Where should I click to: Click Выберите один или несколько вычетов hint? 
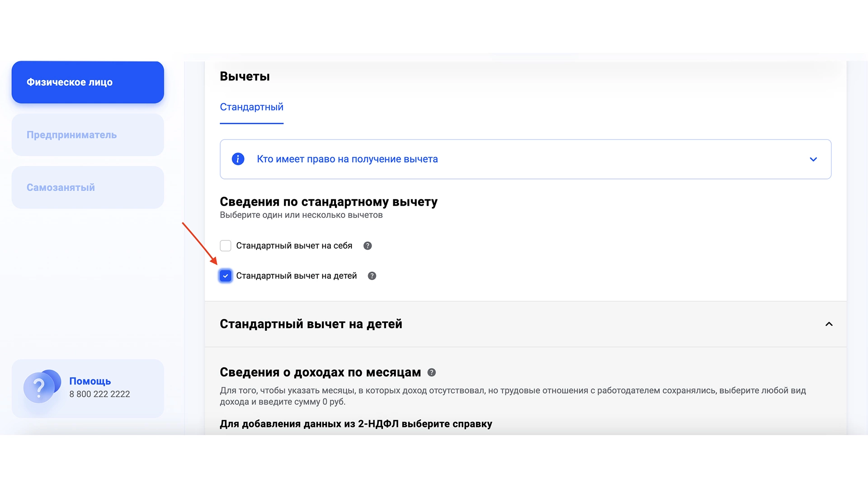[301, 215]
